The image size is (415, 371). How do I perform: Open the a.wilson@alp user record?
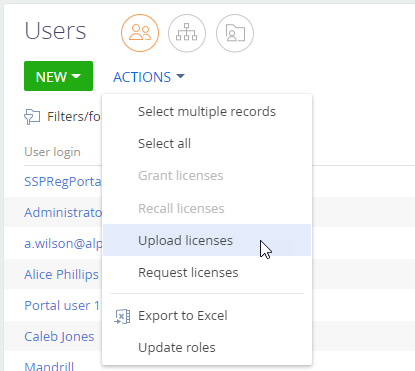click(63, 244)
